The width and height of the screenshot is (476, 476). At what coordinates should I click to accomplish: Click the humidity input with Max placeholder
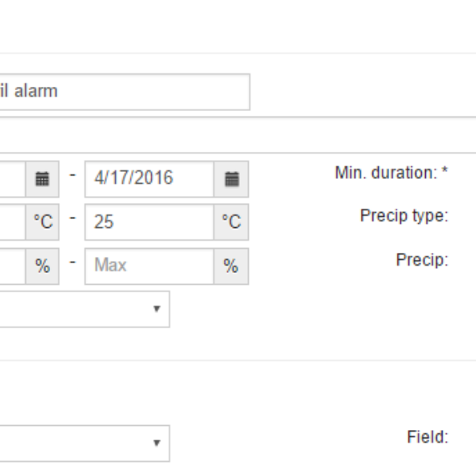(149, 266)
